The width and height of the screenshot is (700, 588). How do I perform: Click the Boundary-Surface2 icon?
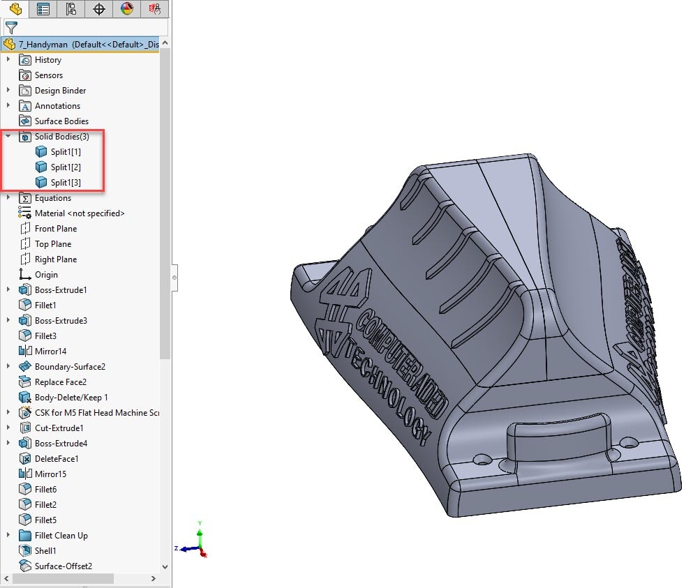25,367
